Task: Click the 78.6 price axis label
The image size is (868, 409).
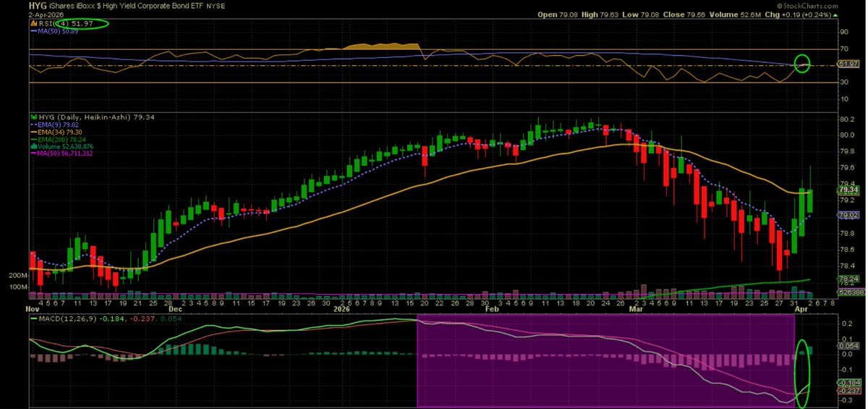Action: 847,249
